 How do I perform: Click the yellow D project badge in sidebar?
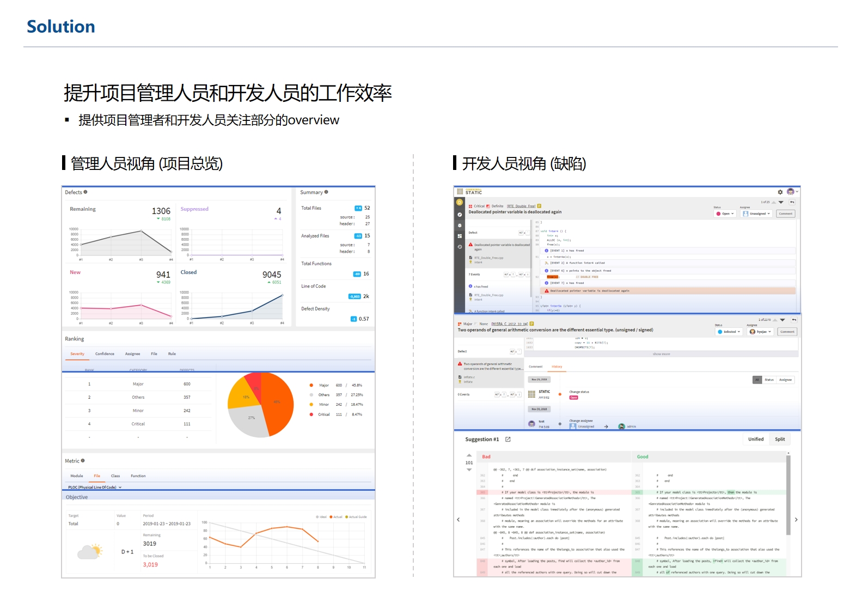pyautogui.click(x=460, y=202)
